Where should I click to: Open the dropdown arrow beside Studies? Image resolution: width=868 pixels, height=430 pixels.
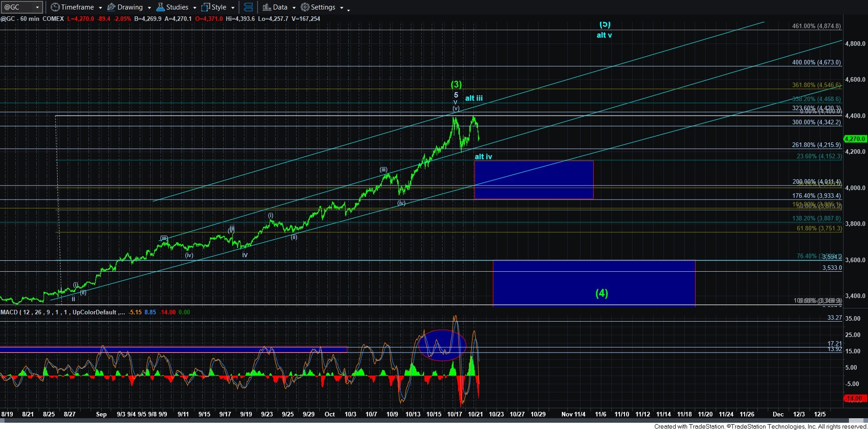(195, 8)
